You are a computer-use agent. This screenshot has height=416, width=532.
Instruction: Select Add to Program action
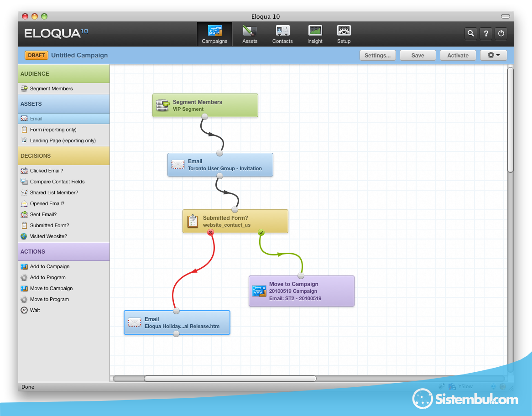64,277
